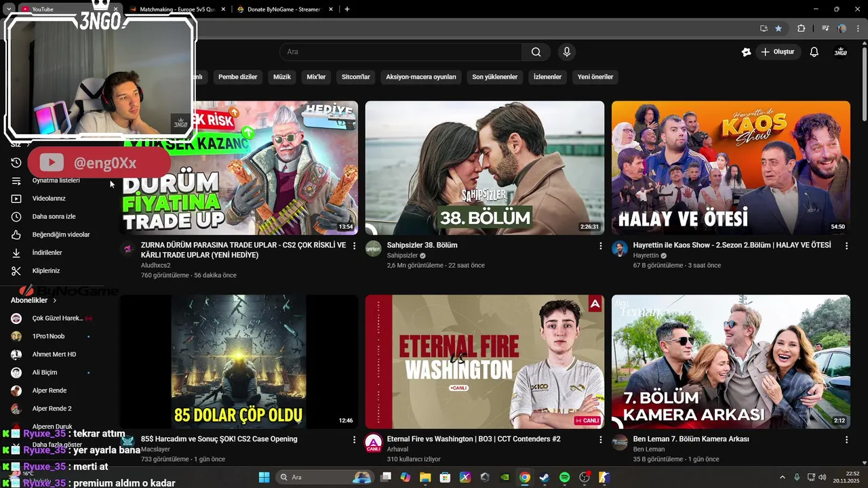Viewport: 868px width, 488px height.
Task: Play the HALAY VE ÖTESİ thumbnail
Action: tap(731, 168)
